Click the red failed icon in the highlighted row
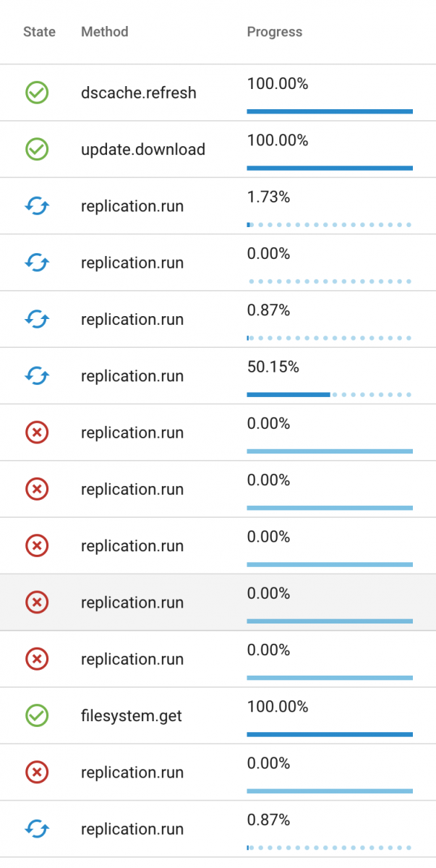 pos(37,603)
